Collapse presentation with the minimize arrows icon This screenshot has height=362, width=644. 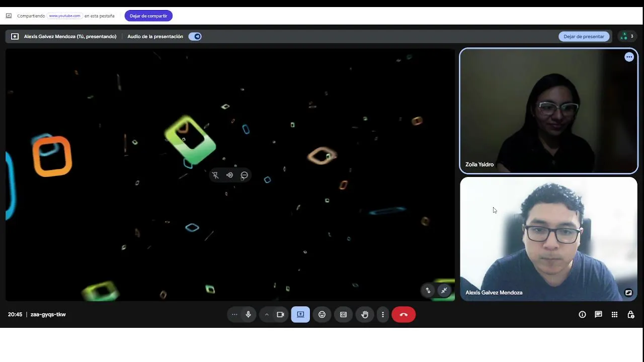click(444, 290)
